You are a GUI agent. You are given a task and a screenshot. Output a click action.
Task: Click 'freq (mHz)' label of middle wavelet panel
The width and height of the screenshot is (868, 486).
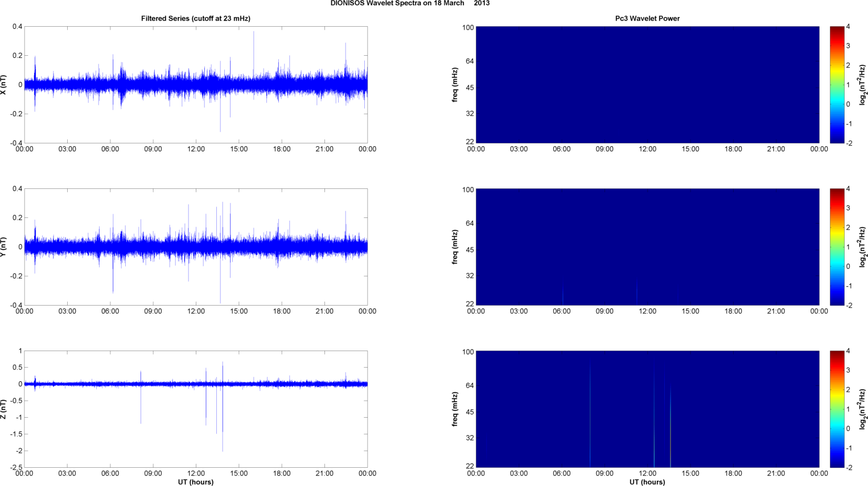click(455, 247)
